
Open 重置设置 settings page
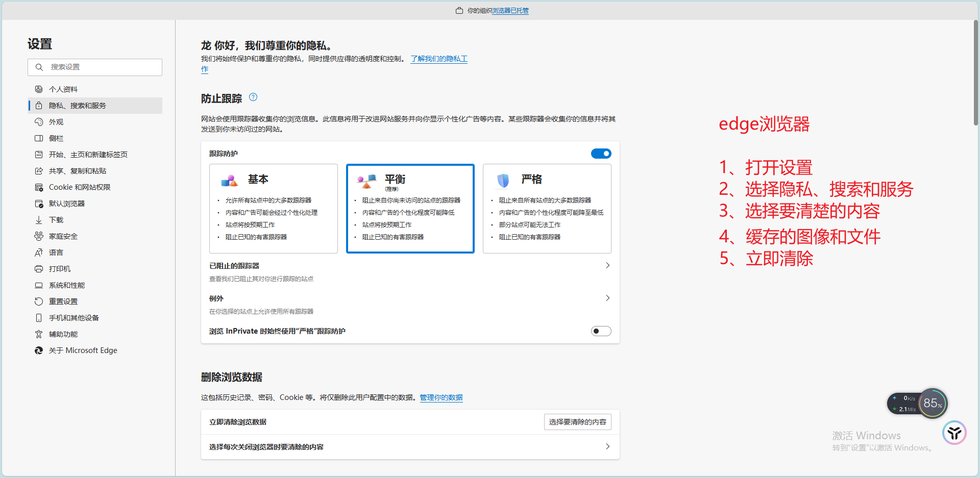tap(95, 301)
